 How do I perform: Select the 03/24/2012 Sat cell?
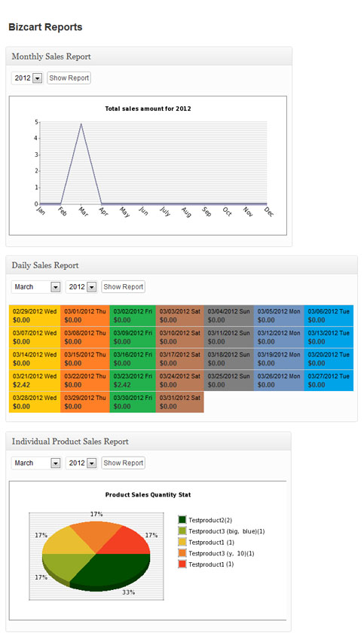pyautogui.click(x=180, y=381)
